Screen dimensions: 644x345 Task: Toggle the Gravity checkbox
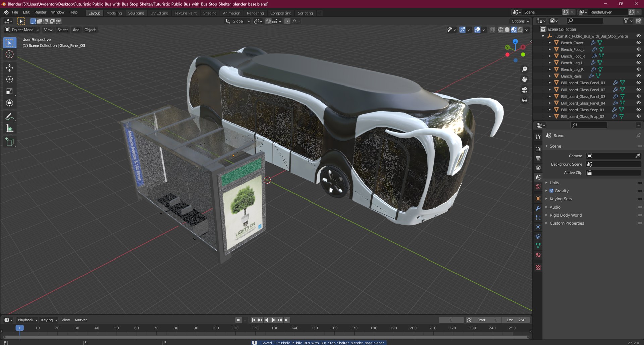tap(551, 191)
